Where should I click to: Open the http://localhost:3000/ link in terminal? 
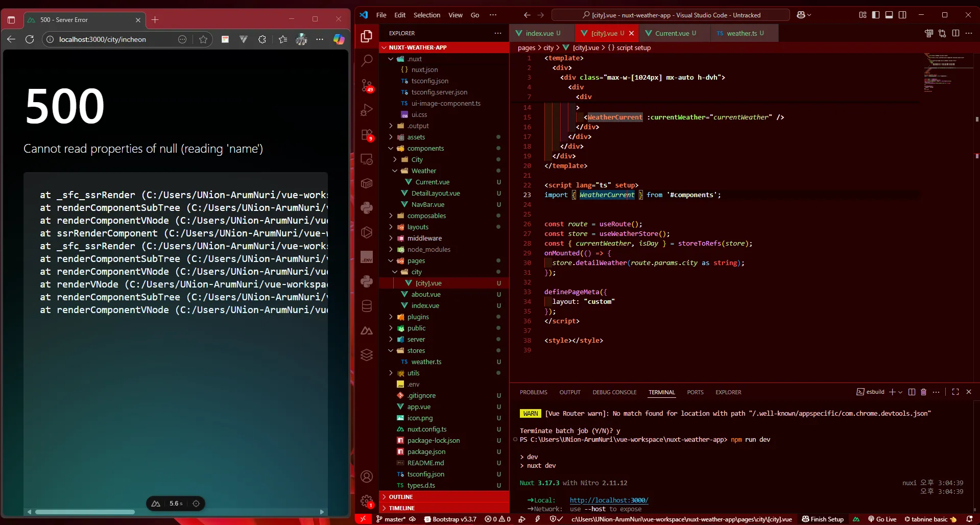pyautogui.click(x=609, y=500)
